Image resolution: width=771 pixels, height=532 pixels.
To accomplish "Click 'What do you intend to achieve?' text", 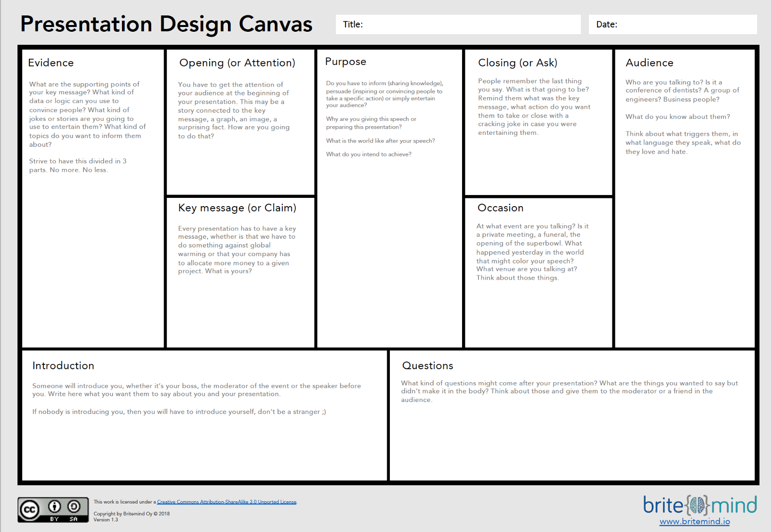I will pos(369,155).
